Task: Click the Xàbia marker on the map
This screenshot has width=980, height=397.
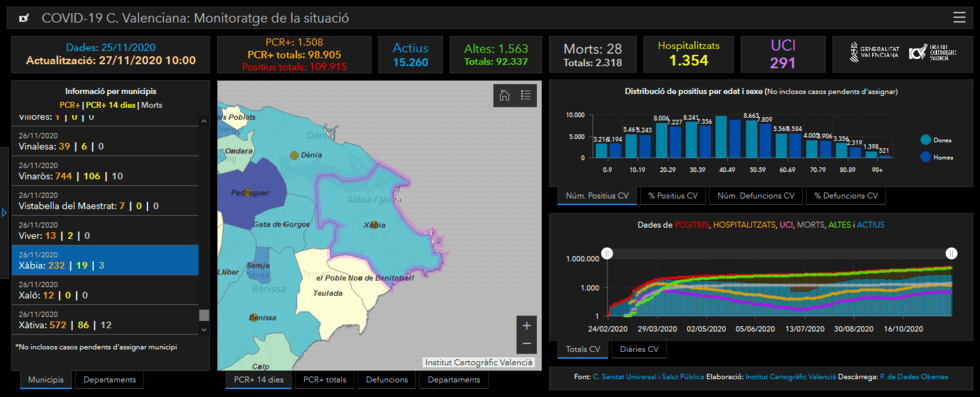Action: coord(374,225)
